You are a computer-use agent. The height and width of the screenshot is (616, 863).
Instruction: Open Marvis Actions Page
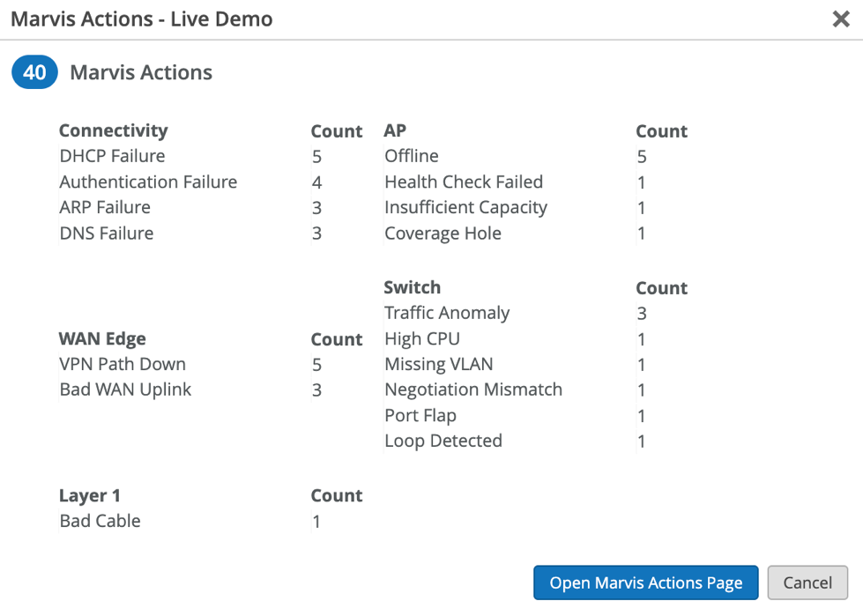pyautogui.click(x=645, y=583)
